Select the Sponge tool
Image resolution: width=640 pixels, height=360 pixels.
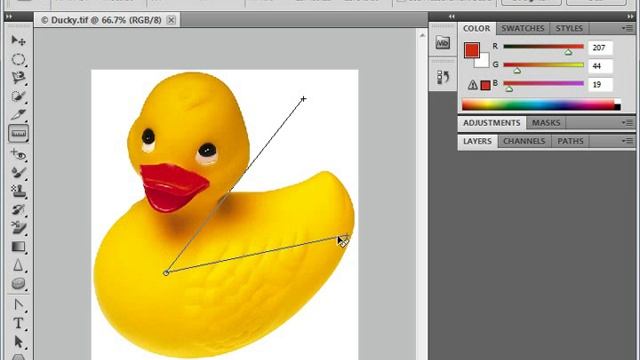18,284
